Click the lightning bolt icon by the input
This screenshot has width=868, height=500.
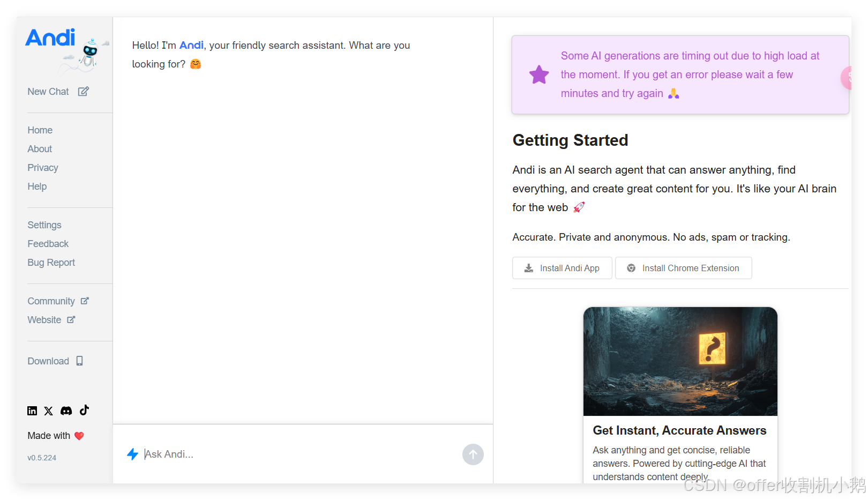[132, 454]
